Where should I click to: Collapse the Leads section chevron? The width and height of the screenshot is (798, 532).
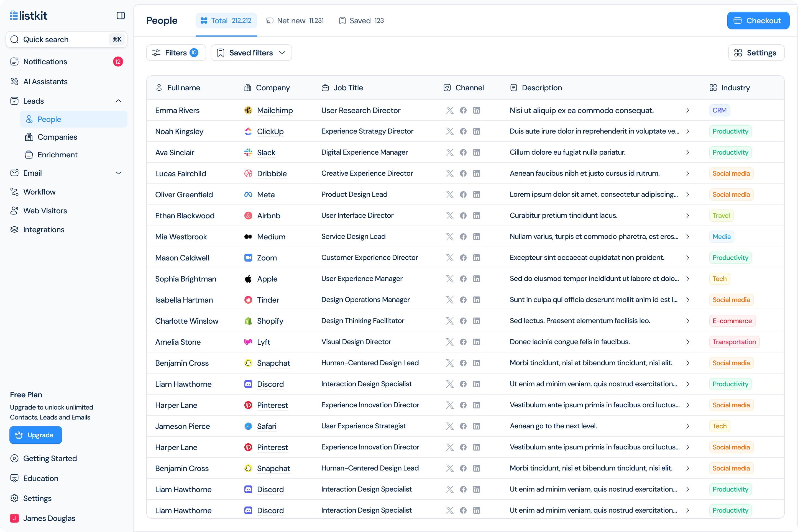[x=118, y=101]
